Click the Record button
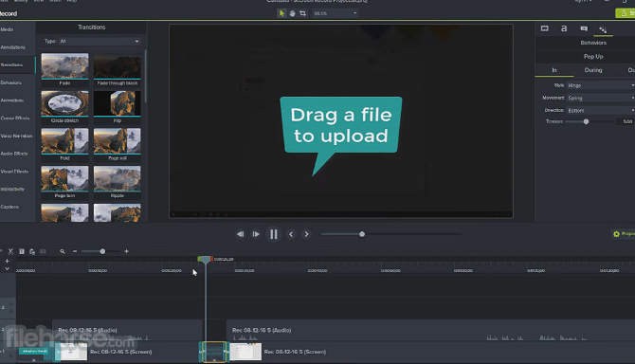 click(9, 13)
